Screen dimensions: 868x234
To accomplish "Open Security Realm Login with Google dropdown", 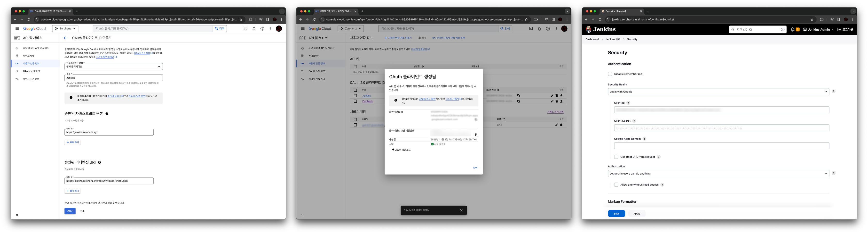I will click(x=718, y=92).
